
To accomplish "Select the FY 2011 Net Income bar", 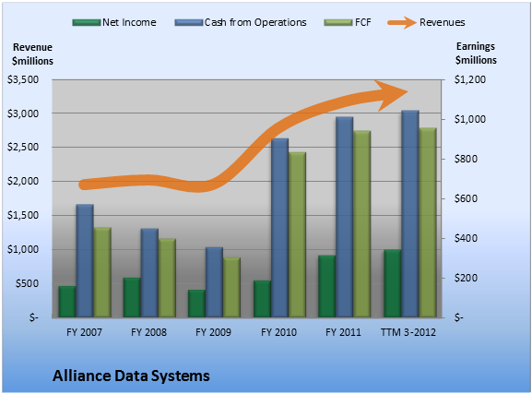I will tap(327, 287).
